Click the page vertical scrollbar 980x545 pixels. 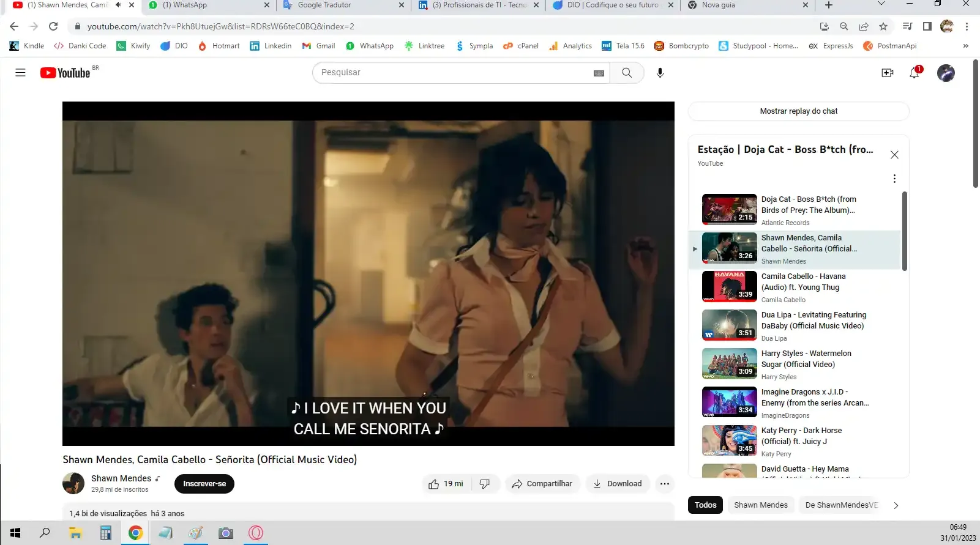[x=976, y=122]
